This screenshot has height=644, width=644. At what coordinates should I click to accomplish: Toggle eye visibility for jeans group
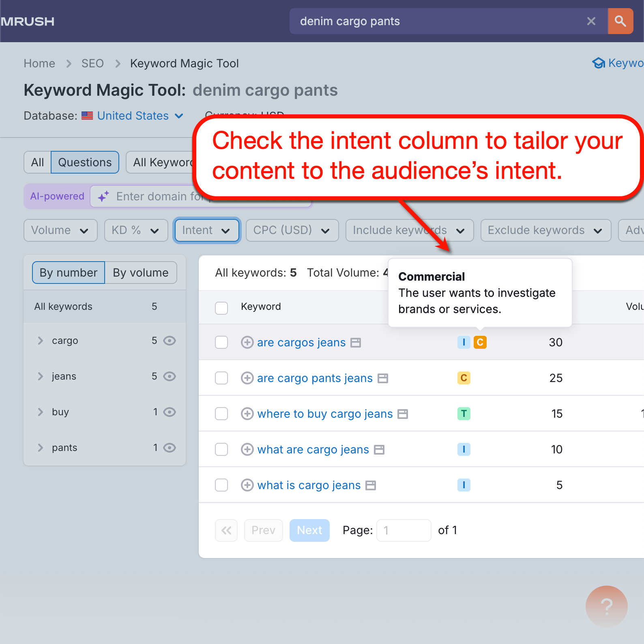pos(170,376)
